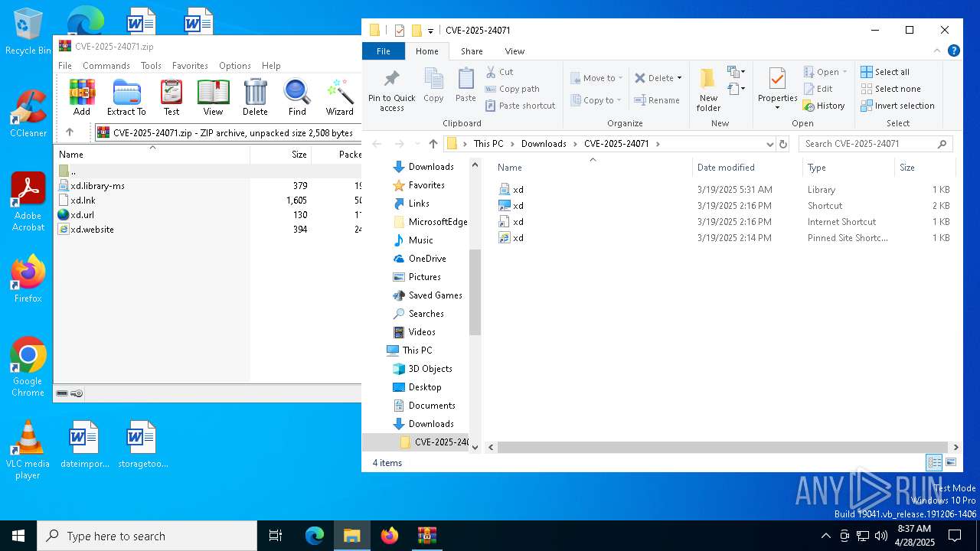Click Copy path in ribbon
The width and height of the screenshot is (980, 551).
point(512,89)
